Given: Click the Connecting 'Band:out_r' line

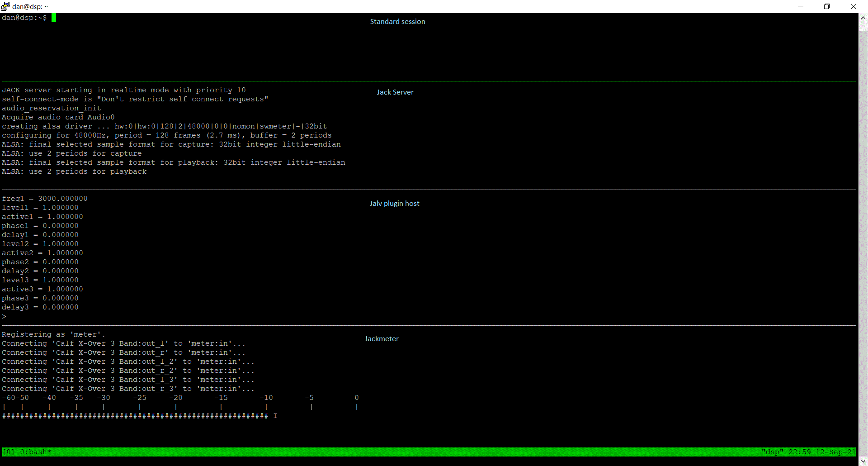Looking at the screenshot, I should [x=124, y=352].
